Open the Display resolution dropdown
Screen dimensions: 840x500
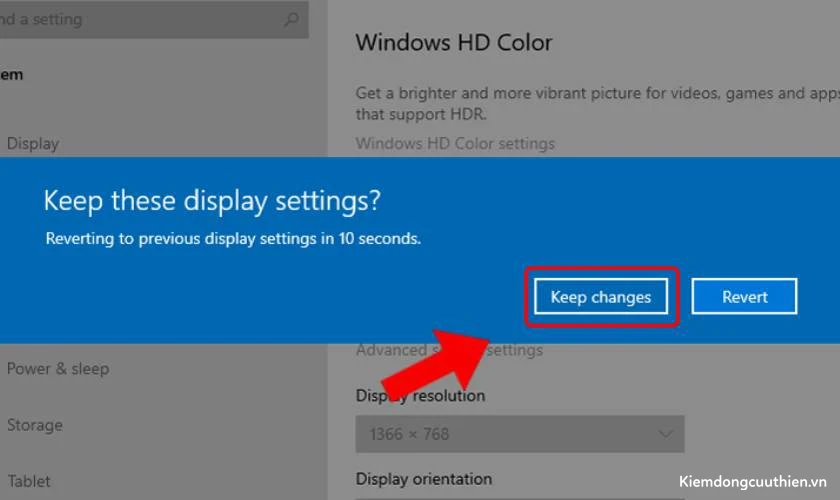pyautogui.click(x=520, y=434)
